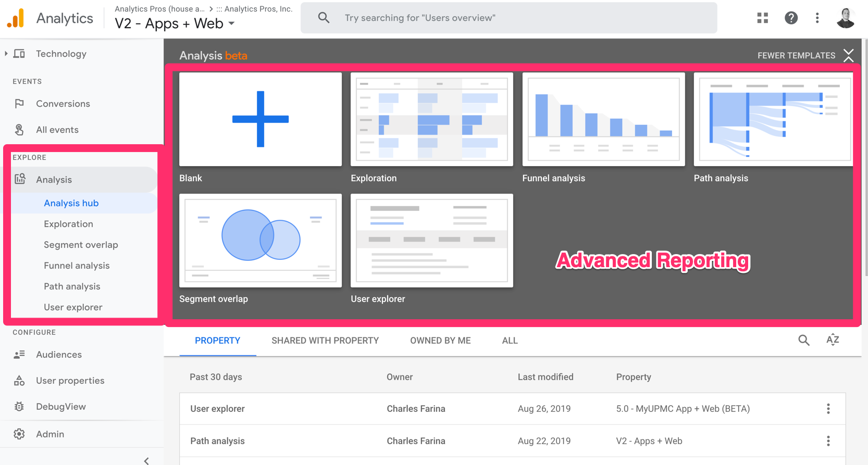Open the User explorer template thumbnail
This screenshot has height=465, width=868.
pos(432,241)
